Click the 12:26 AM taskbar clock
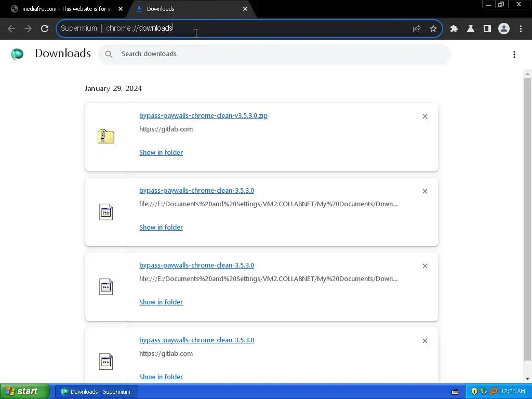The image size is (532, 399). point(513,392)
